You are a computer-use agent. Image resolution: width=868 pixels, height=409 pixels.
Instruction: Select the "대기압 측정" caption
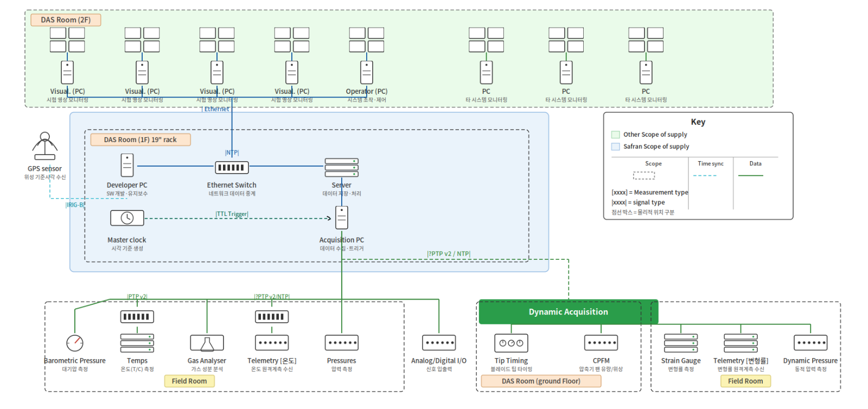[x=75, y=369]
